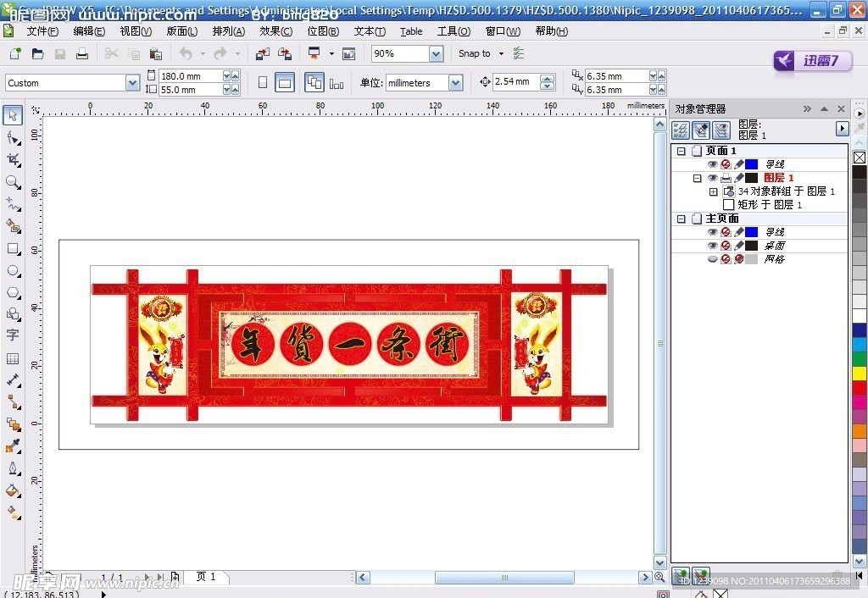Pick the Ellipse tool

point(13,271)
